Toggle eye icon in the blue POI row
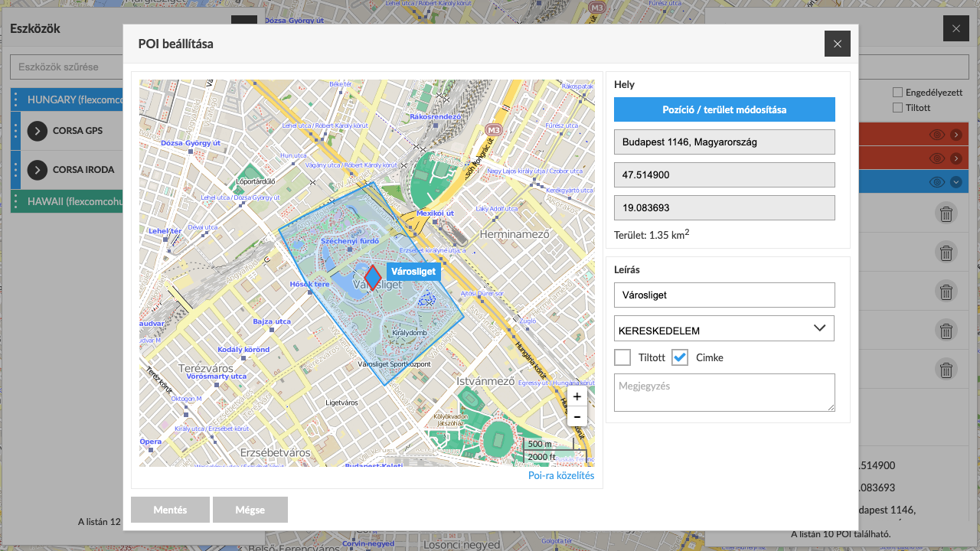 (937, 182)
